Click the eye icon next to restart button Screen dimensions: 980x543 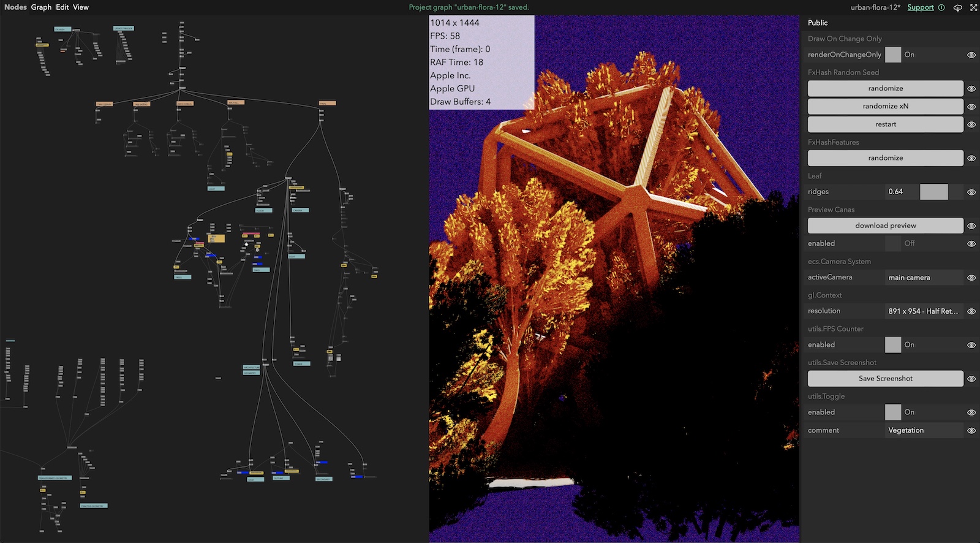coord(971,125)
